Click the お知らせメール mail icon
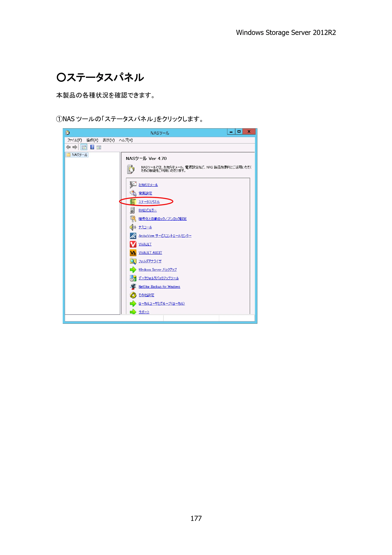This screenshot has width=392, height=555. (133, 185)
